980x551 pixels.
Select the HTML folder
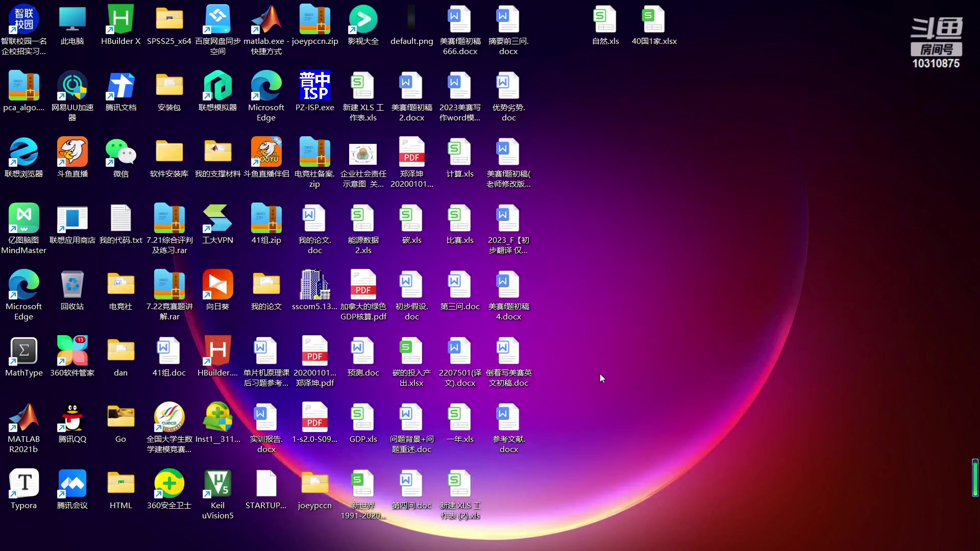120,489
